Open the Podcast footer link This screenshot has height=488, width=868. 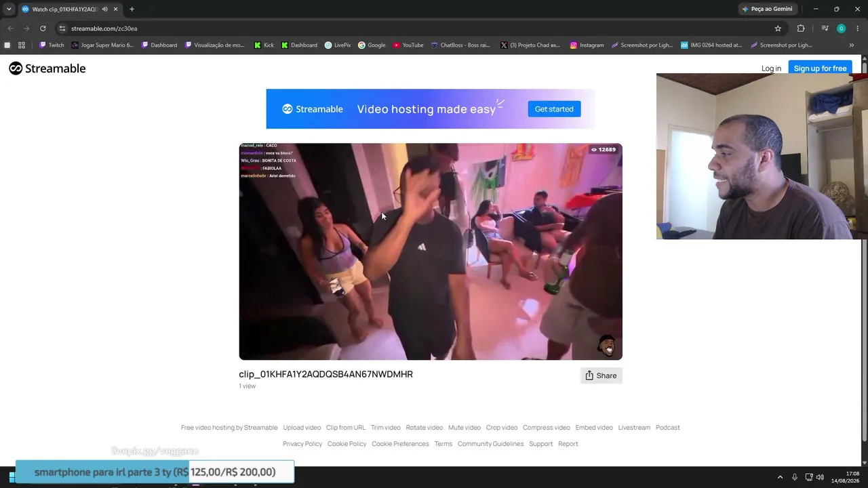click(x=668, y=428)
